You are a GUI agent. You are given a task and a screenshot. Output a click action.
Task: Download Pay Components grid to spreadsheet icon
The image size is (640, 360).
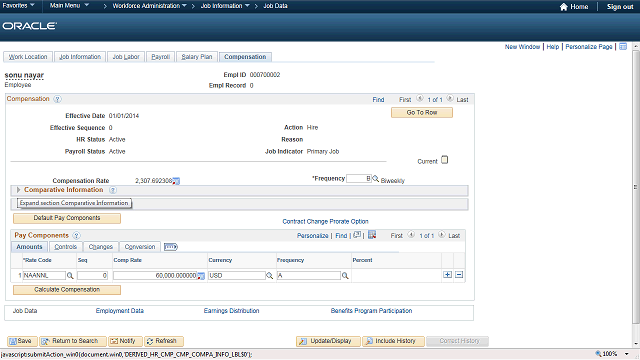coord(372,235)
